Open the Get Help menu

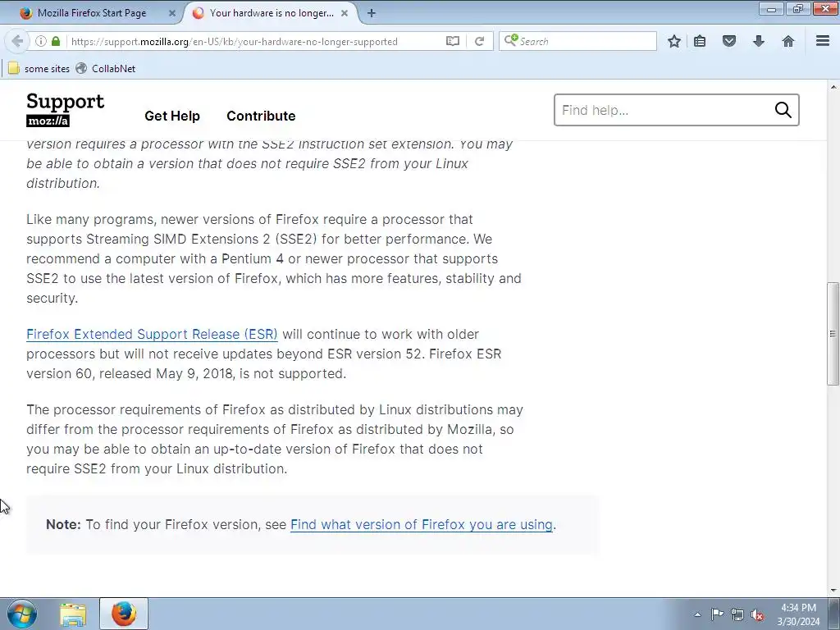(172, 116)
